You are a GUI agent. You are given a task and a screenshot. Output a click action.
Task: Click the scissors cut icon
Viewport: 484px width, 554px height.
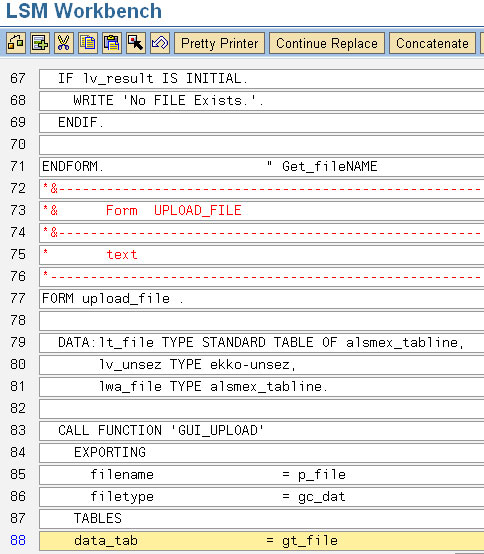coord(64,43)
